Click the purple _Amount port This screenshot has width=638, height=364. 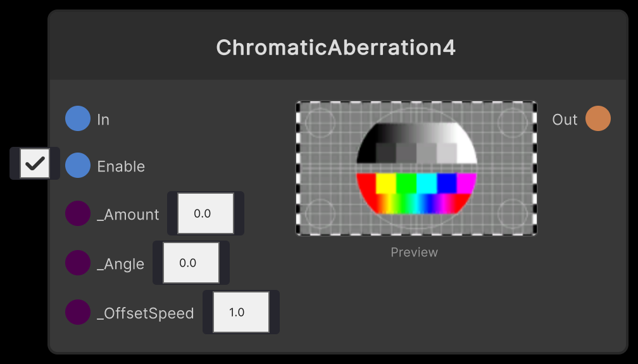78,213
